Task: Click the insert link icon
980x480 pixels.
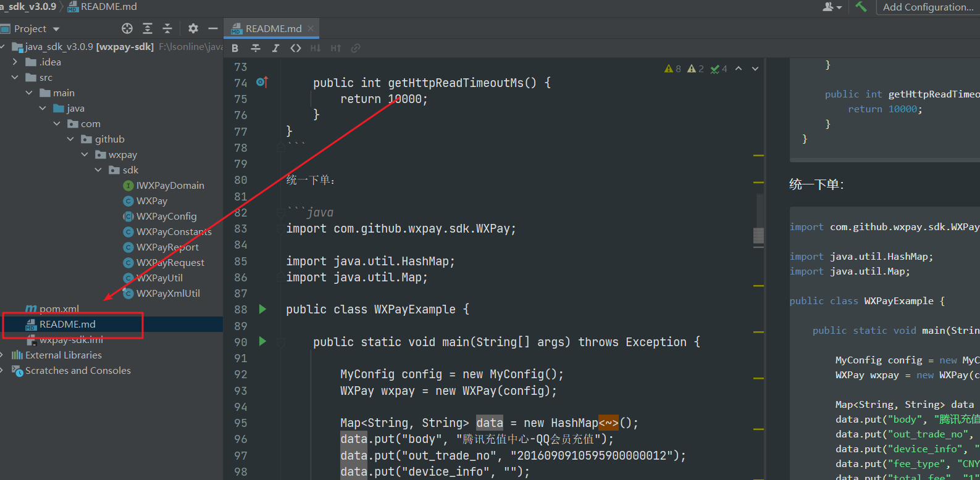Action: [x=356, y=48]
